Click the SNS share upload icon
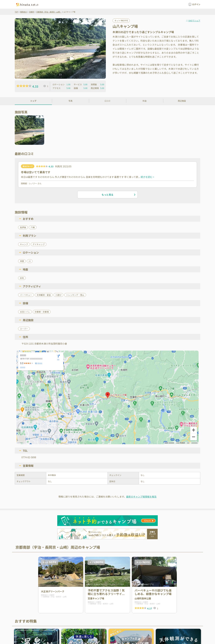The width and height of the screenshot is (215, 644). (x=187, y=21)
